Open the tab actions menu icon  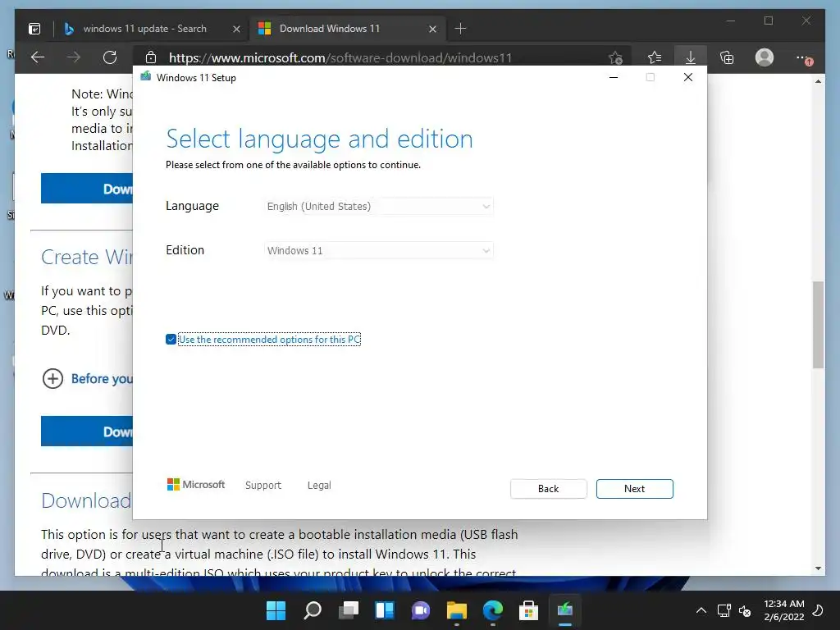[34, 29]
